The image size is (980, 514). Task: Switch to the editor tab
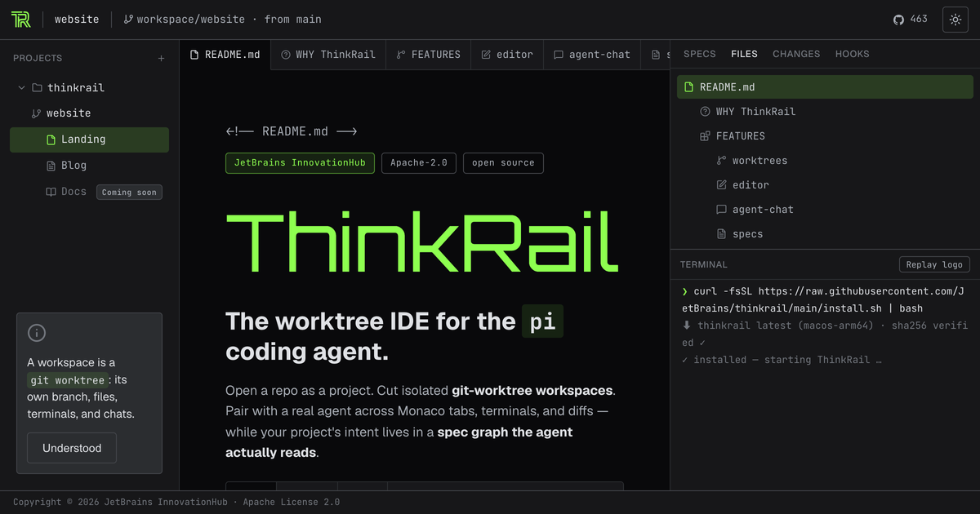[x=507, y=55]
